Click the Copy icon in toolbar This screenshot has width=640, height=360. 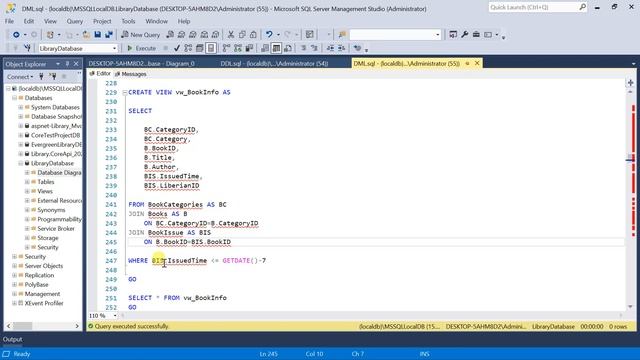click(x=242, y=35)
